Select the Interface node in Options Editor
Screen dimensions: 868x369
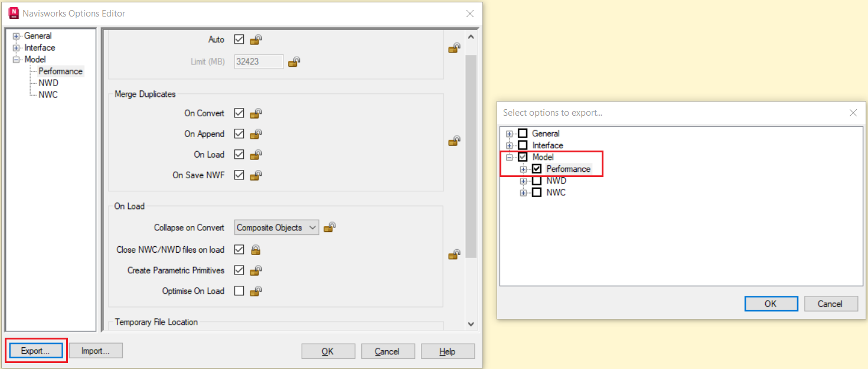coord(40,48)
